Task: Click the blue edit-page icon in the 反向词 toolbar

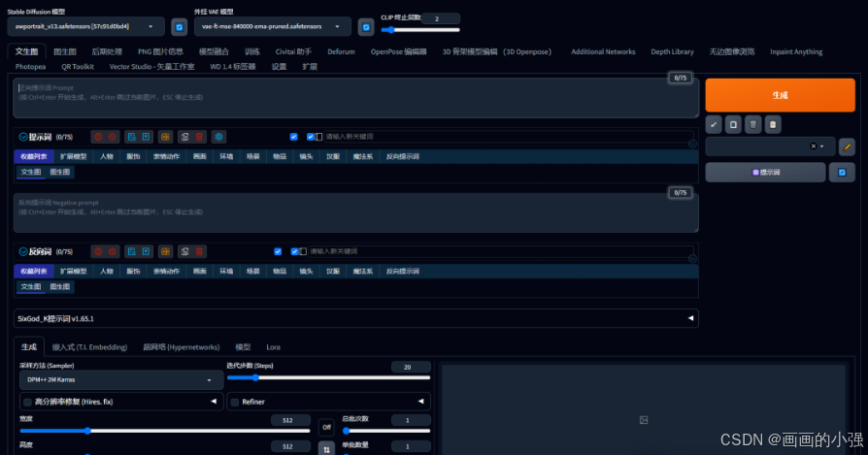Action: pyautogui.click(x=131, y=251)
